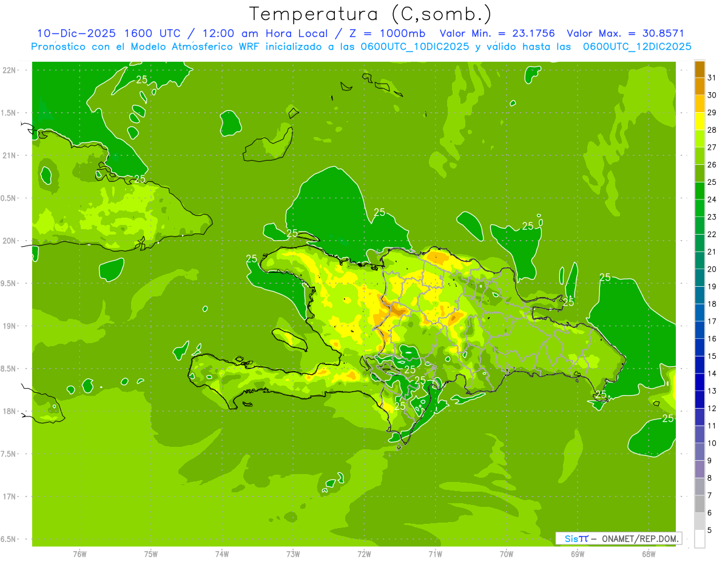Click the '22N' latitude label
The height and width of the screenshot is (562, 728).
click(8, 70)
